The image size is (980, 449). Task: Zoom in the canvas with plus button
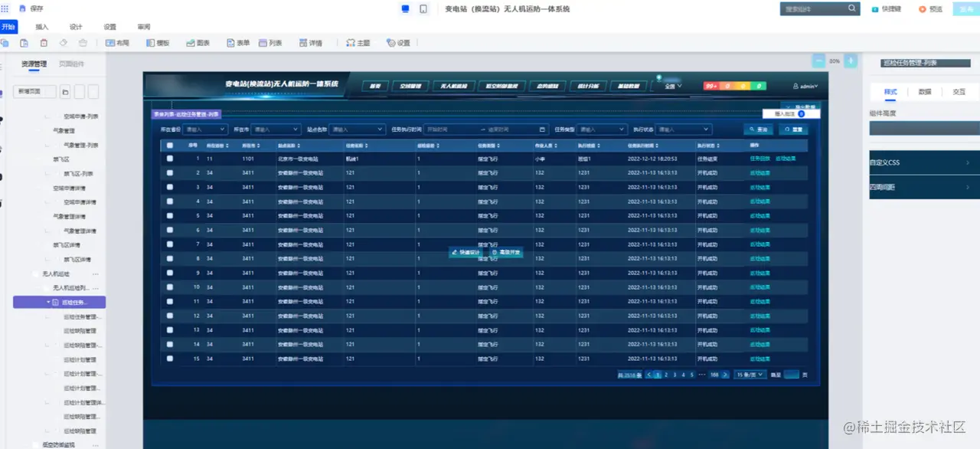[x=851, y=61]
